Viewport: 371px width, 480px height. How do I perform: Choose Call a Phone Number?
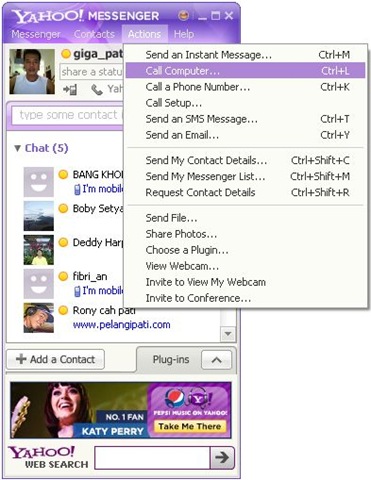(245, 87)
